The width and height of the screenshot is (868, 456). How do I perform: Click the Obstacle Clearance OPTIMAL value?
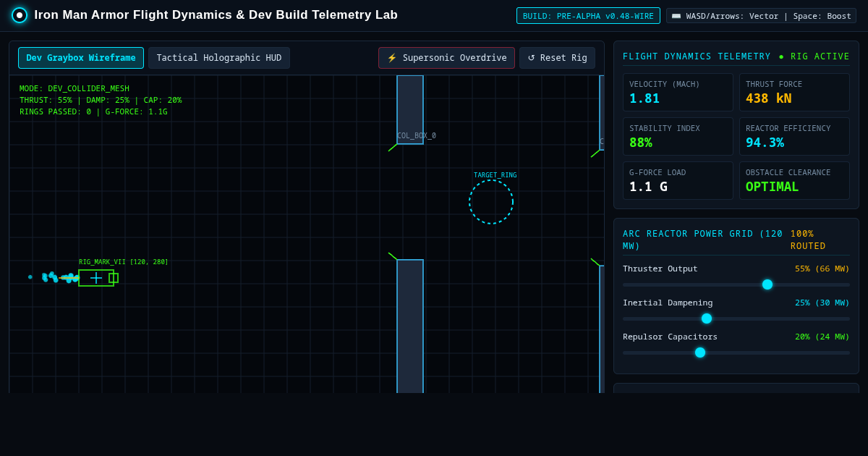pyautogui.click(x=772, y=187)
